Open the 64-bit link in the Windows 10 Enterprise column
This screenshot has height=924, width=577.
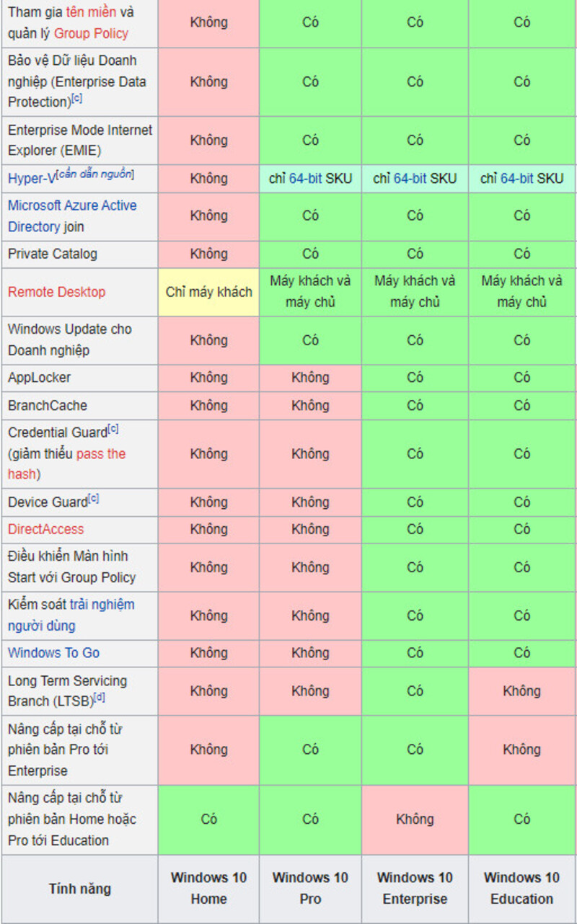(410, 178)
